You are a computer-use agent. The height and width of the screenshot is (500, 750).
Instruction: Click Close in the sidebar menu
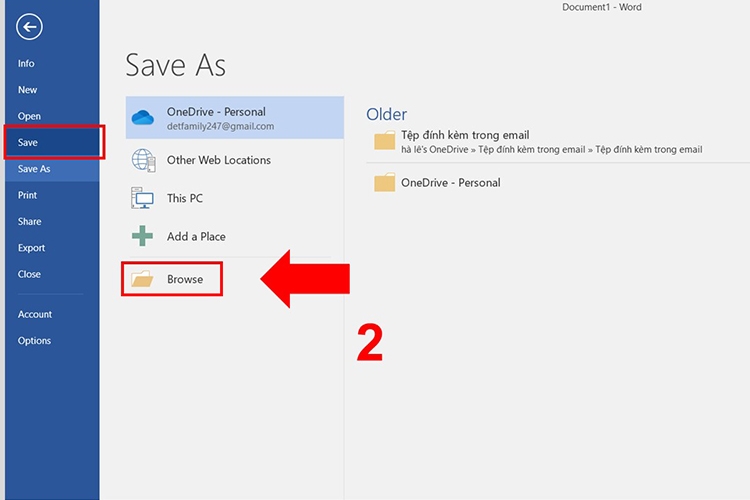52,274
